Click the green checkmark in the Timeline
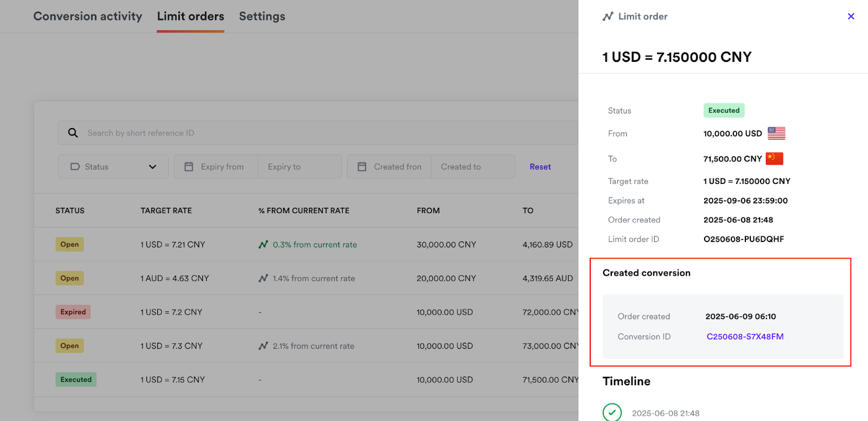This screenshot has height=421, width=868. point(612,412)
